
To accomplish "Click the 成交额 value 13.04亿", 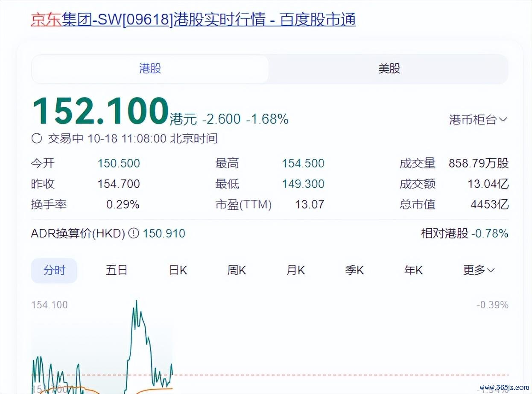I will click(x=488, y=184).
